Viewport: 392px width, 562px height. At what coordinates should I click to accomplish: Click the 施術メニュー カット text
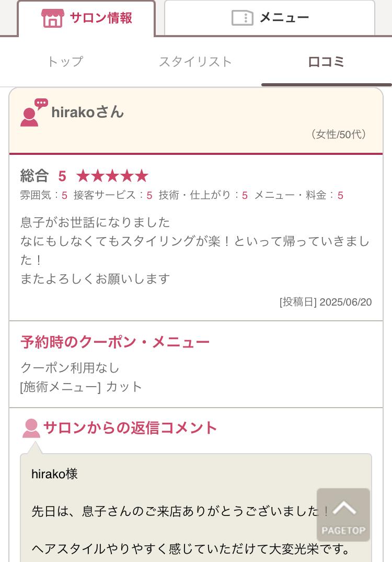[x=82, y=387]
